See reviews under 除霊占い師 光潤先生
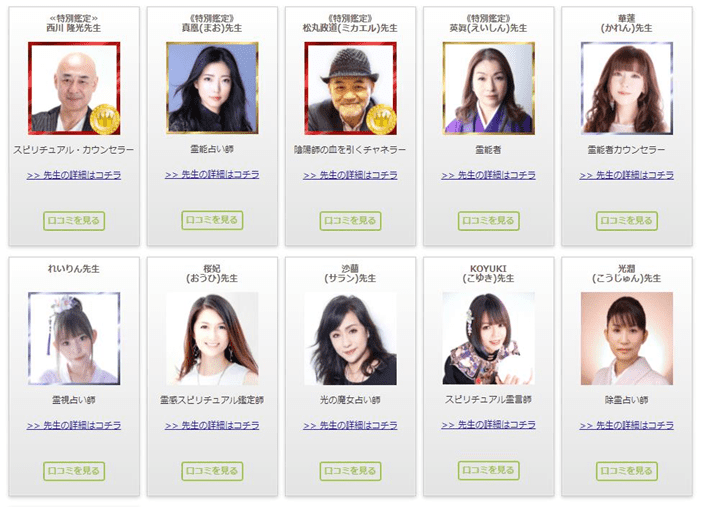704x507 pixels. coord(627,471)
